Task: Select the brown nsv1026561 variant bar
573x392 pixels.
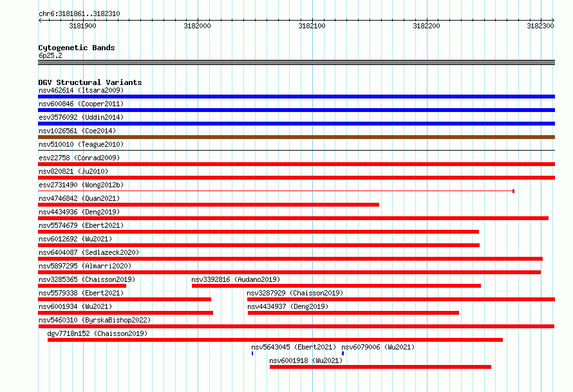Action: tap(296, 137)
